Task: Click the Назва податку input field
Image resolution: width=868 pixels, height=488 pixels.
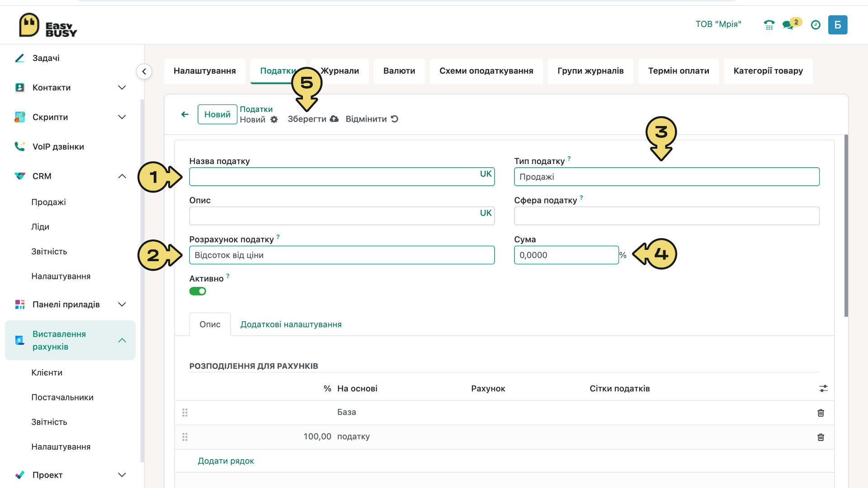Action: 342,177
